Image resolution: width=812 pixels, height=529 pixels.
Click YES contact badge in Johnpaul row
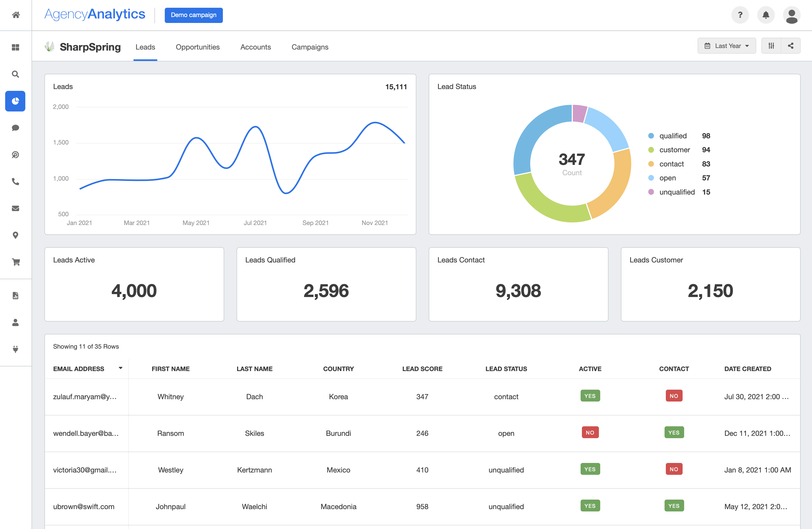click(x=674, y=506)
